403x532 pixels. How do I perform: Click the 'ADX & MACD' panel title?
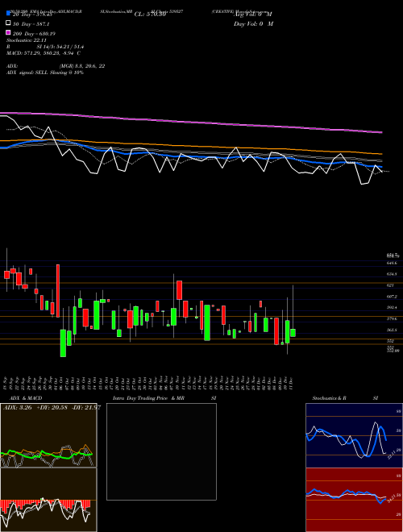pos(26,398)
